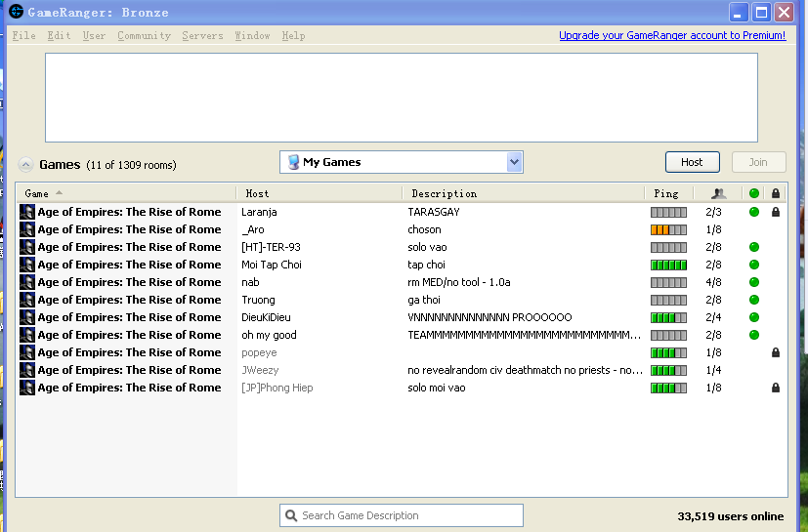Image resolution: width=808 pixels, height=532 pixels.
Task: Open the Servers menu
Action: coord(202,36)
